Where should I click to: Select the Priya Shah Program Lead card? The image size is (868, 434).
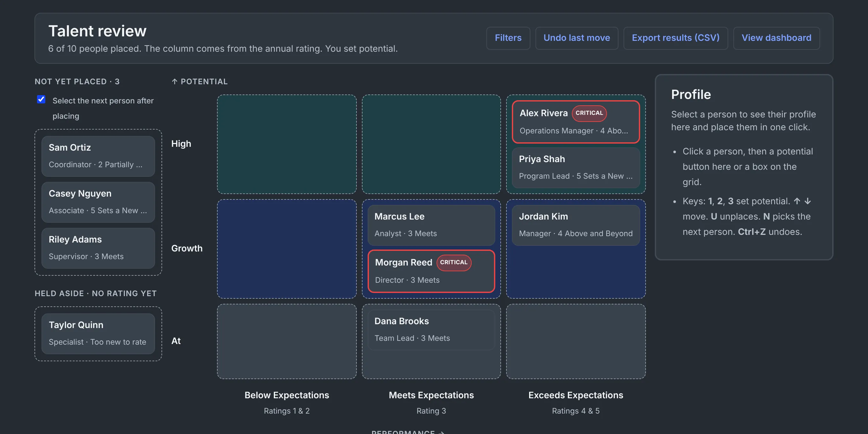[x=575, y=168]
